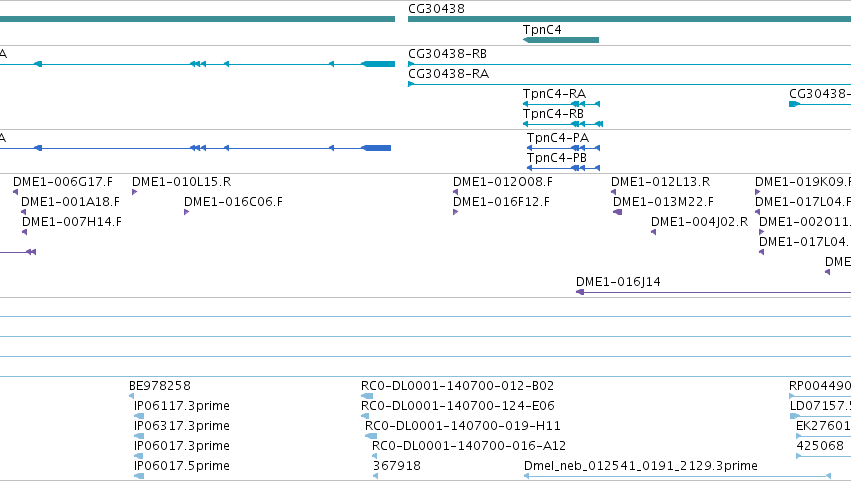
Task: Select the 367918 feature label
Action: tap(396, 466)
